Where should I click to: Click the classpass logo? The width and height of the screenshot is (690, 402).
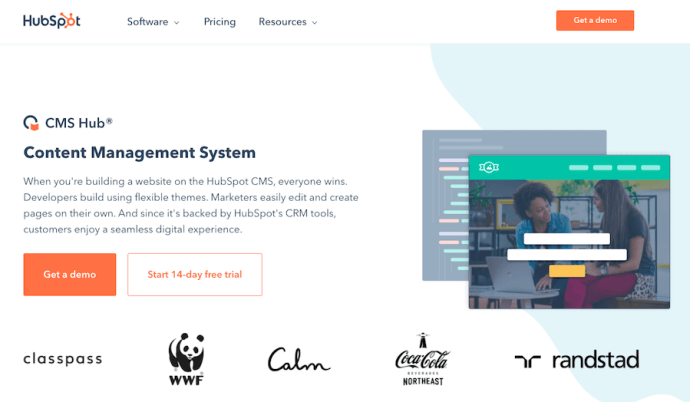coord(62,359)
